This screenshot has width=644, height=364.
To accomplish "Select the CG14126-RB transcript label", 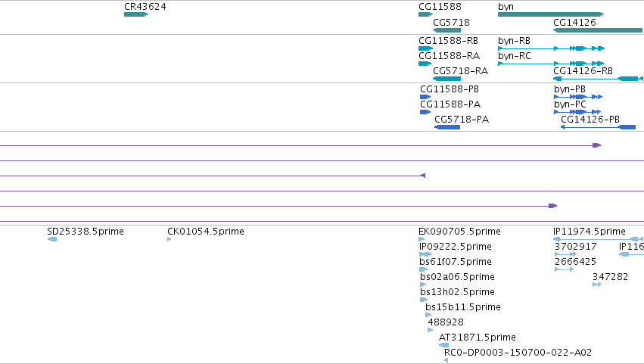I will [x=583, y=71].
